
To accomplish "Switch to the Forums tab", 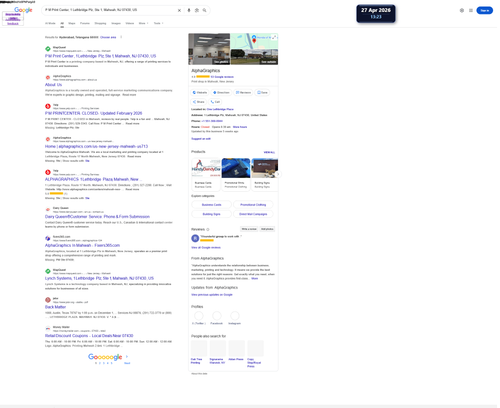I will pos(85,23).
